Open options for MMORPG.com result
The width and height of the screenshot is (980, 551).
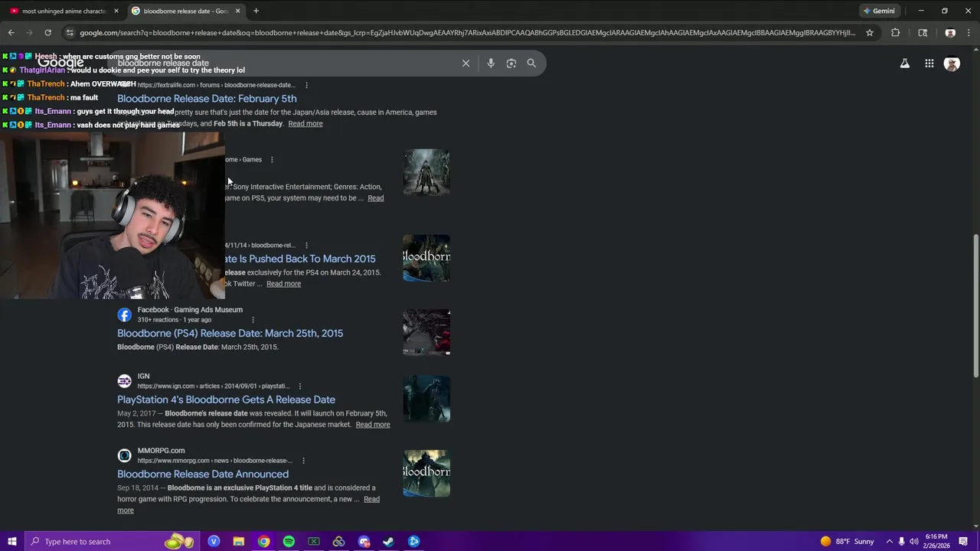pos(304,461)
